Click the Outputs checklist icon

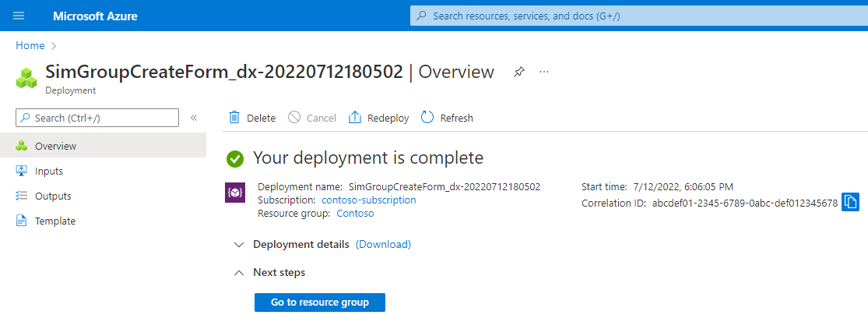click(x=22, y=196)
